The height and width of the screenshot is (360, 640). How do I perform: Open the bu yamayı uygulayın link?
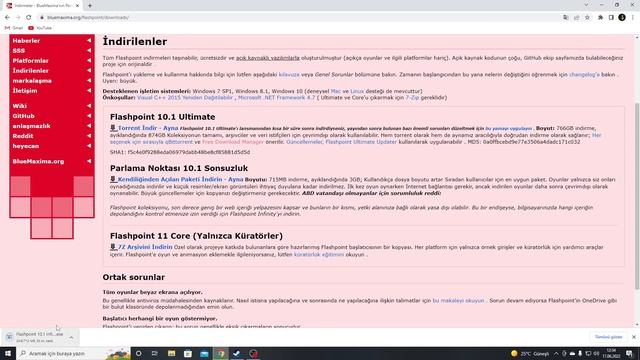point(509,129)
